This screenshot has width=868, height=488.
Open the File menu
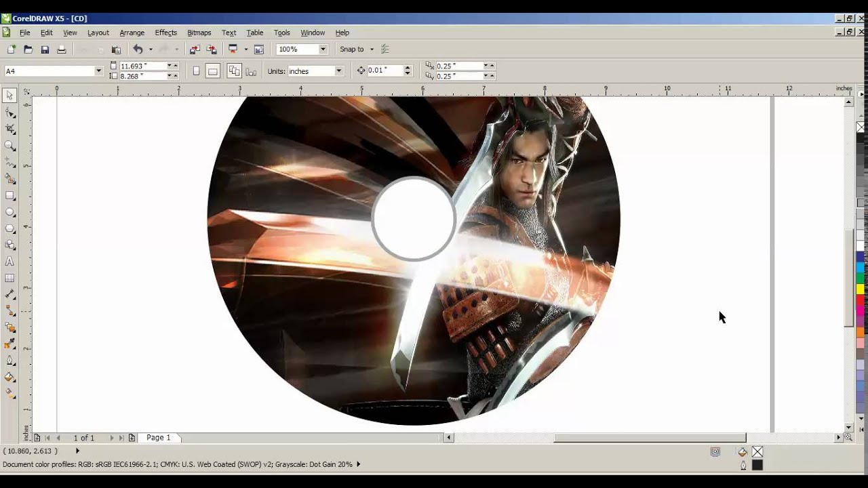click(x=24, y=33)
